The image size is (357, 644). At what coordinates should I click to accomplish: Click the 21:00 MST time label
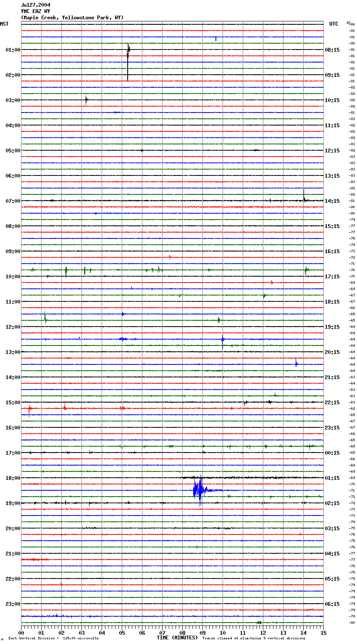pyautogui.click(x=13, y=554)
